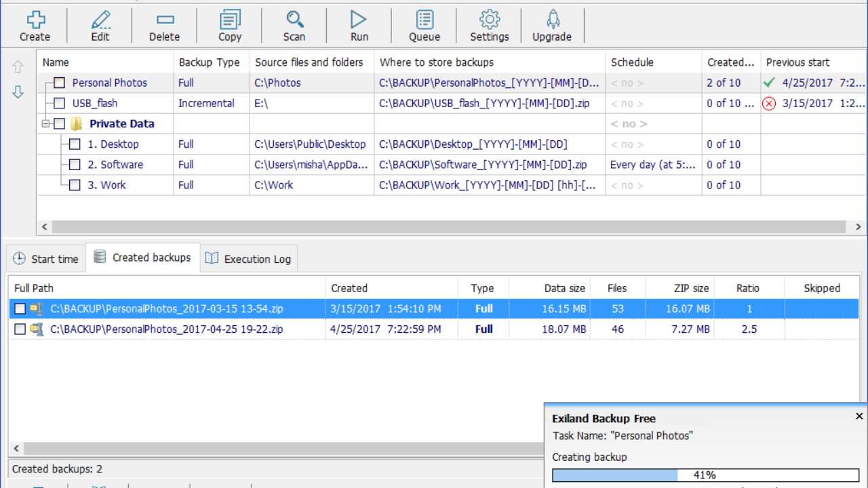Click zip icon of PersonalPhotos_2017-03-15 backup

pos(37,308)
